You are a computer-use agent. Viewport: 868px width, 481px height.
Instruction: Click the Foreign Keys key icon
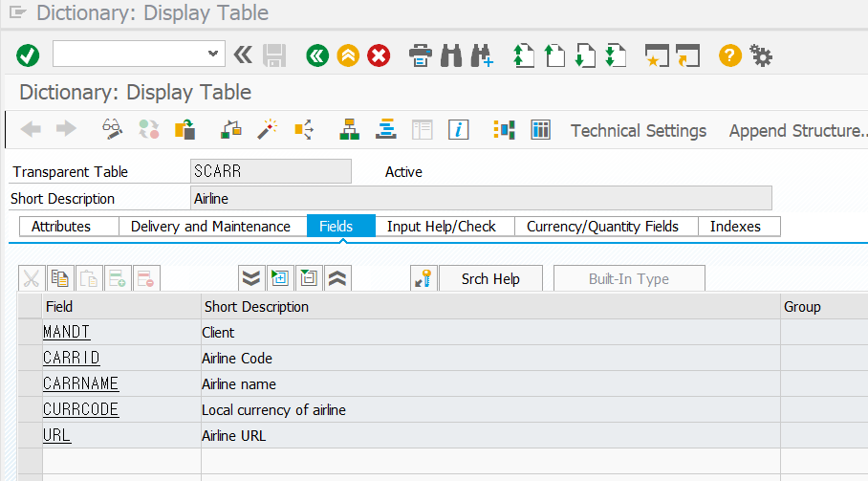click(423, 278)
